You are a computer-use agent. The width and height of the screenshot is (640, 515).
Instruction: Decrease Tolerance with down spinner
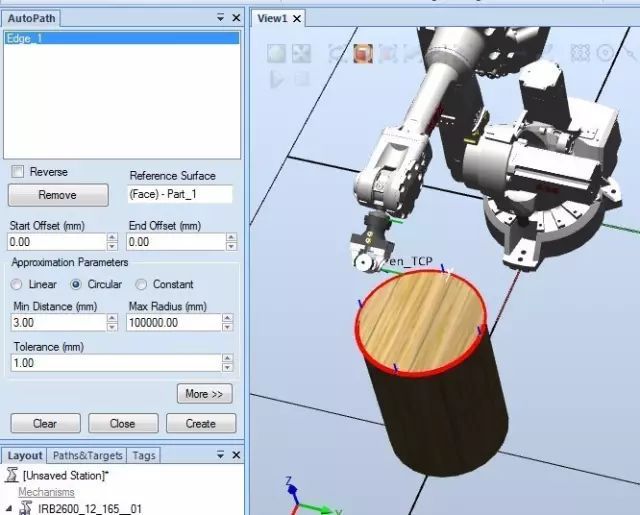227,367
